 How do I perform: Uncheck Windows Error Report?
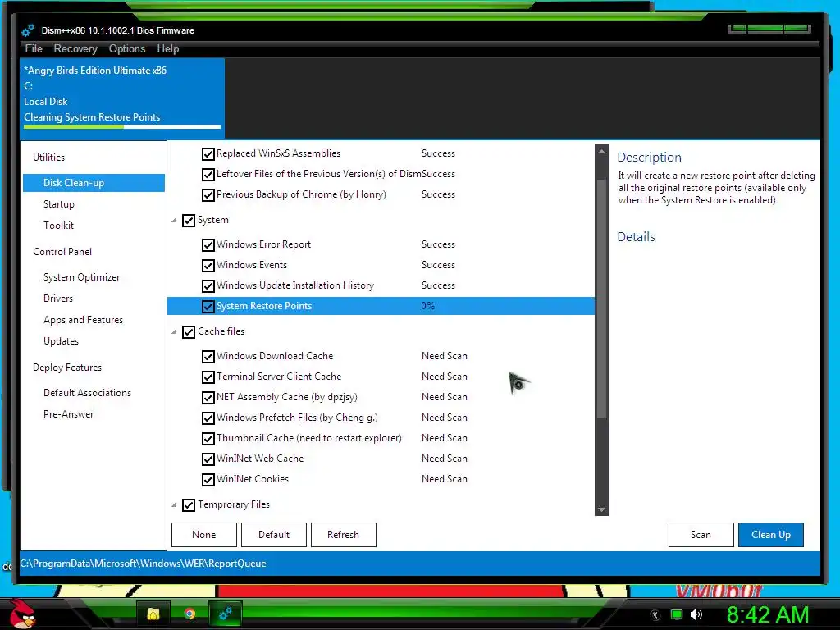208,245
